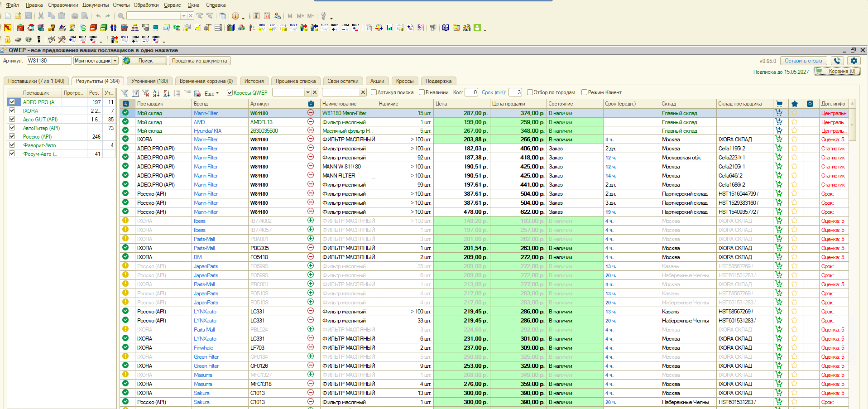868x409 pixels.
Task: Click the phone call support icon
Action: point(837,61)
